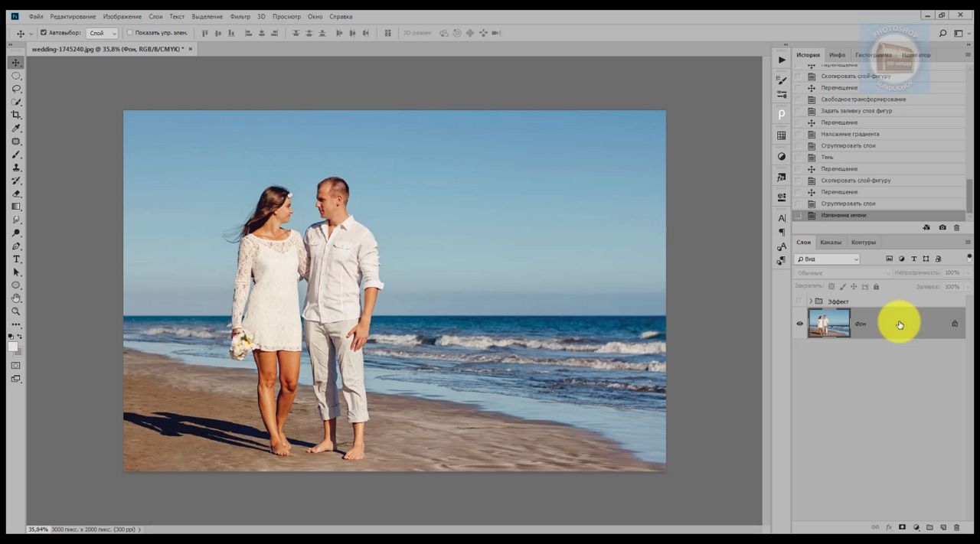Image resolution: width=980 pixels, height=544 pixels.
Task: Open the Actions panel play icon
Action: click(781, 60)
